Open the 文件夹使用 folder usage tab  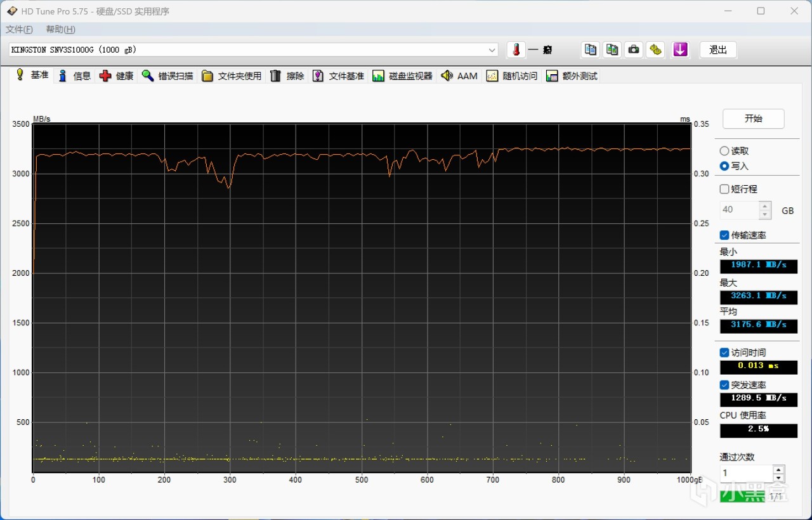[x=232, y=76]
